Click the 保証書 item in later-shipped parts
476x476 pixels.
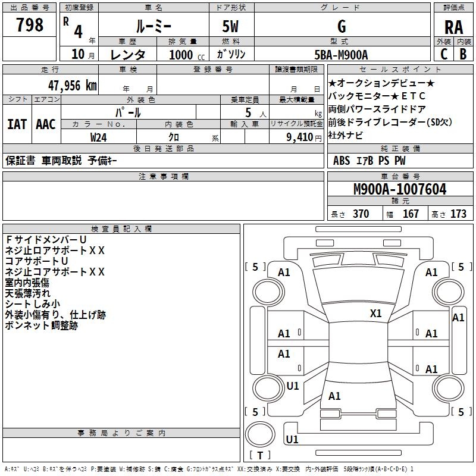coord(20,160)
